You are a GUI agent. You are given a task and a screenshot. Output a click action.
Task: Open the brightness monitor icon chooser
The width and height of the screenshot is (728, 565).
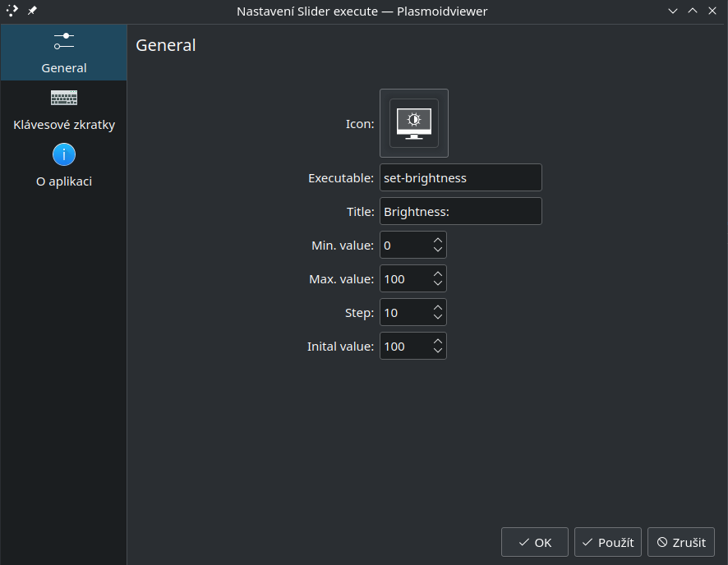pyautogui.click(x=413, y=123)
